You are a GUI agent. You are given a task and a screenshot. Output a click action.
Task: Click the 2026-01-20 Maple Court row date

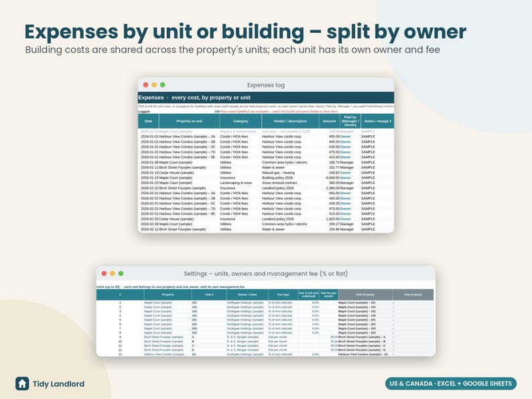click(x=149, y=183)
